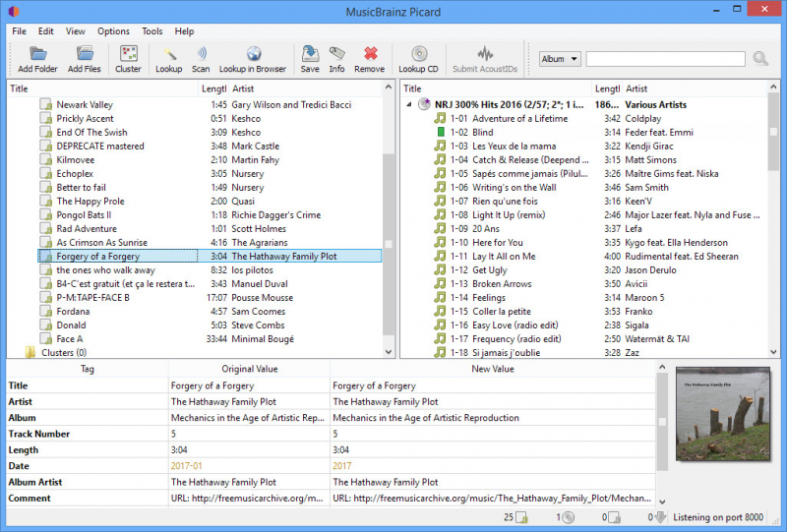The image size is (787, 532).
Task: Click Listening on port 8000 status text
Action: 718,517
